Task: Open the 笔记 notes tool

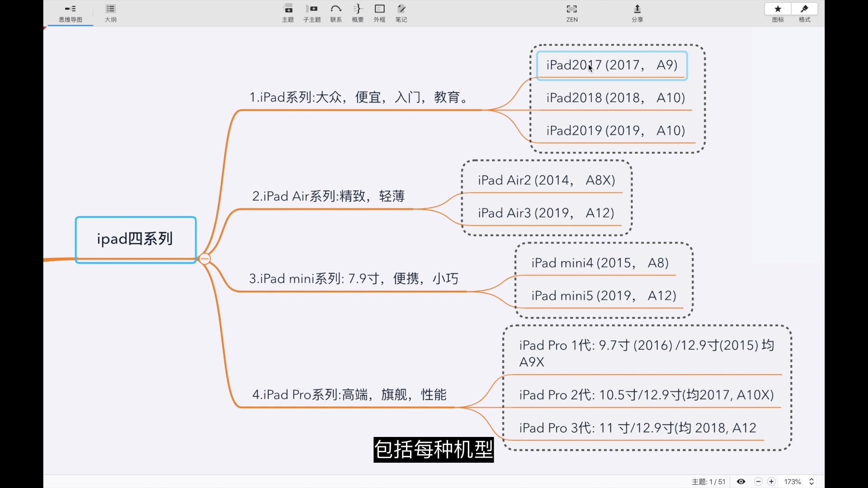Action: click(x=401, y=14)
